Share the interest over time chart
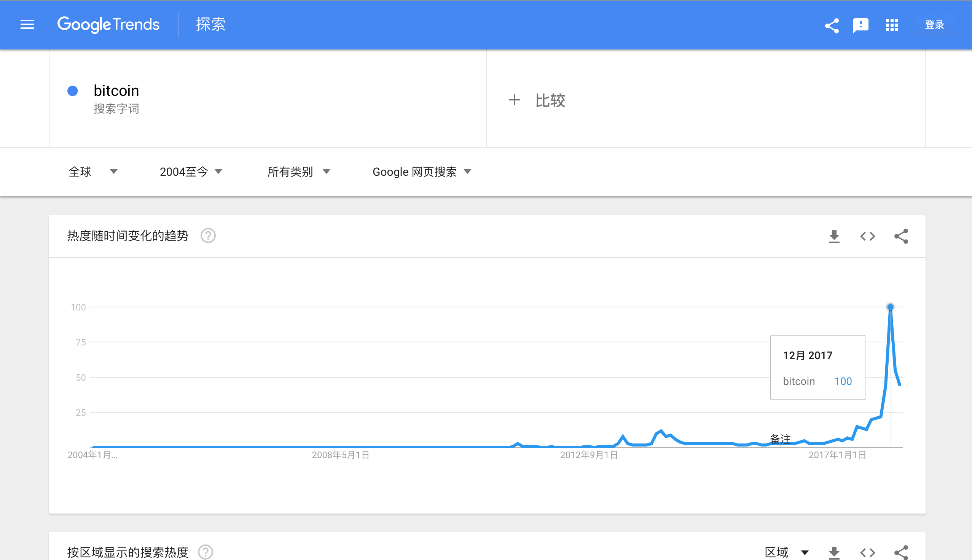This screenshot has height=560, width=972. (901, 236)
